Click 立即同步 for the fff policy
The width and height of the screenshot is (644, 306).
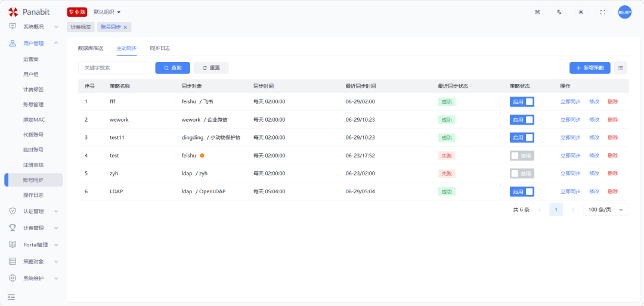pos(571,101)
